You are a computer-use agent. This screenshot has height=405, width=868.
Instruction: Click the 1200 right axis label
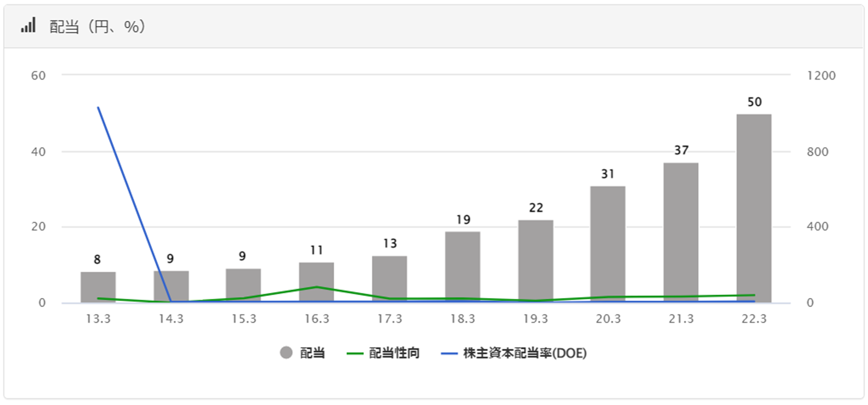[821, 76]
